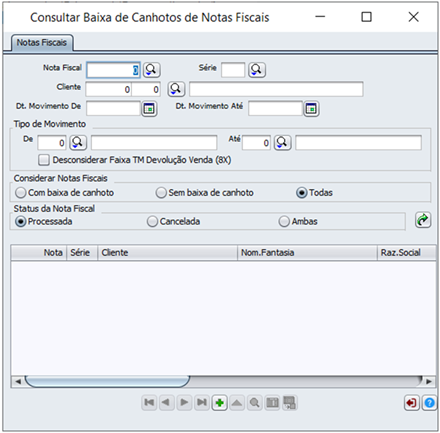Enable Desconsiderar Faixa TM Devolução Venda checkbox
Screen dimensions: 440x433
[44, 160]
